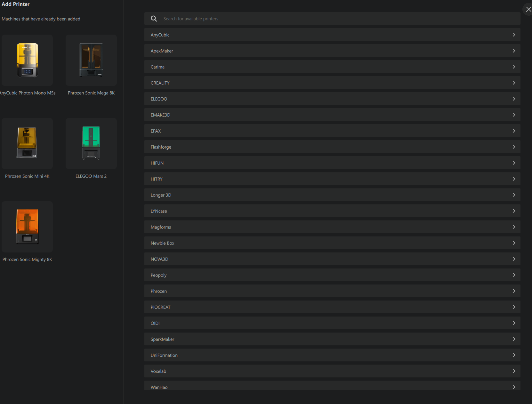Select the Peopoly brand entry
This screenshot has height=404, width=532.
click(332, 275)
